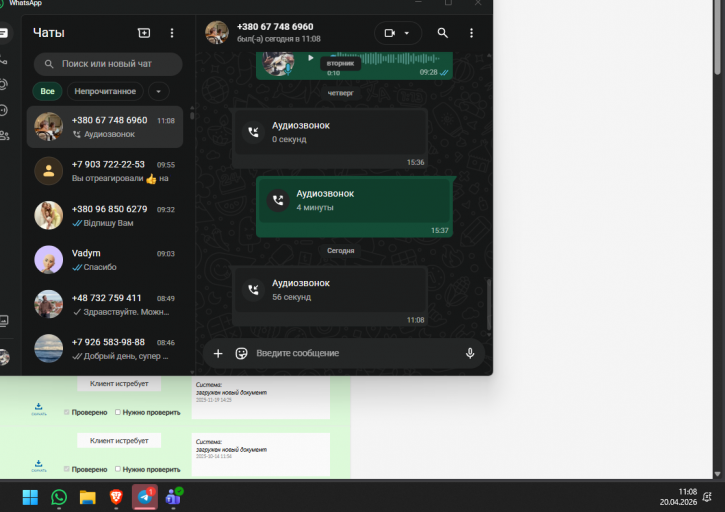Click the conversation scrollbar thumb
Viewport: 725px width, 512px height.
[x=489, y=304]
